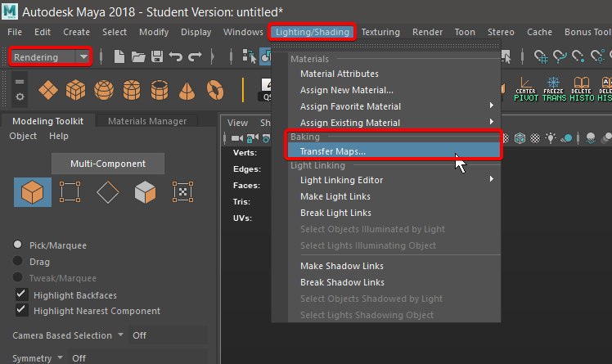Open the Windows menu
This screenshot has height=364, width=612.
pos(243,32)
